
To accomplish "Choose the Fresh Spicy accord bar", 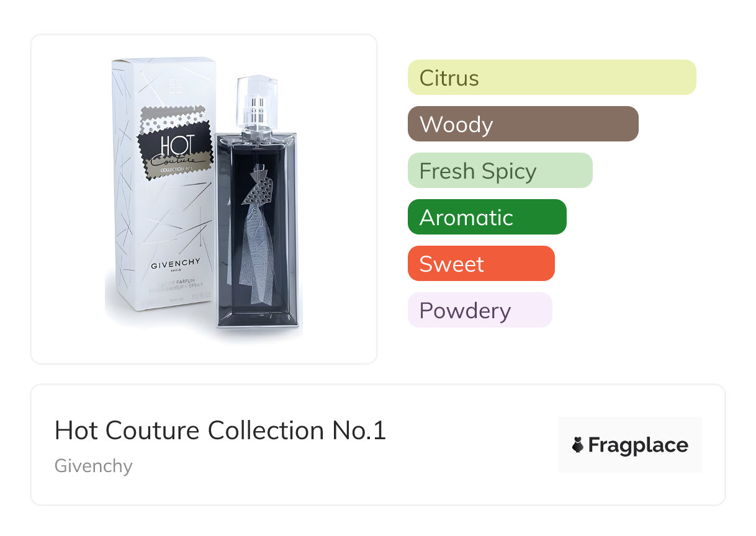I will click(x=500, y=171).
